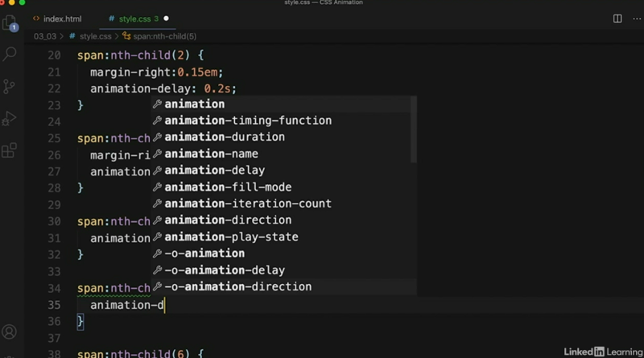Click the unsaved dot on style.css tab
Screen dimensions: 644x358
tap(165, 18)
